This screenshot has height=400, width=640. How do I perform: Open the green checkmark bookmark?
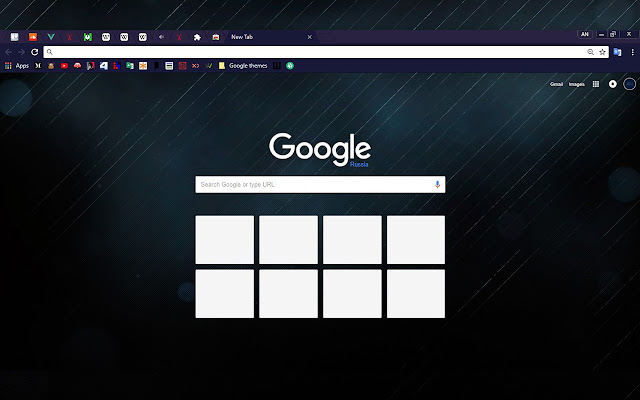tap(209, 66)
